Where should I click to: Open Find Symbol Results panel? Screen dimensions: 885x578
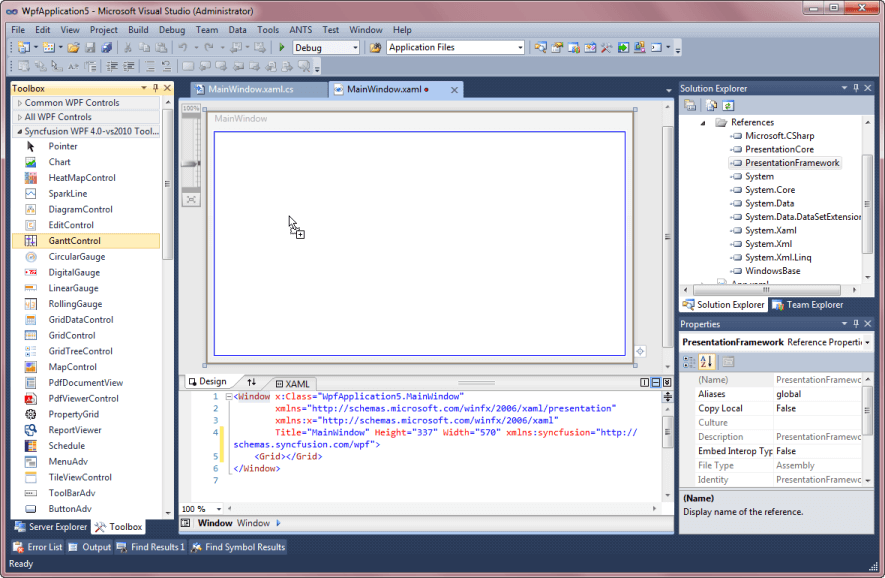pos(238,547)
